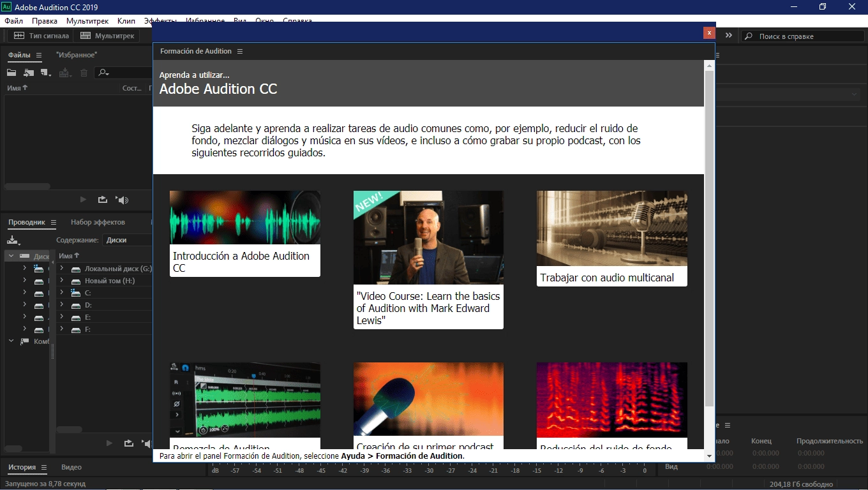Expand Локальный диск (G:) chevron
Image resolution: width=868 pixels, height=490 pixels.
62,269
